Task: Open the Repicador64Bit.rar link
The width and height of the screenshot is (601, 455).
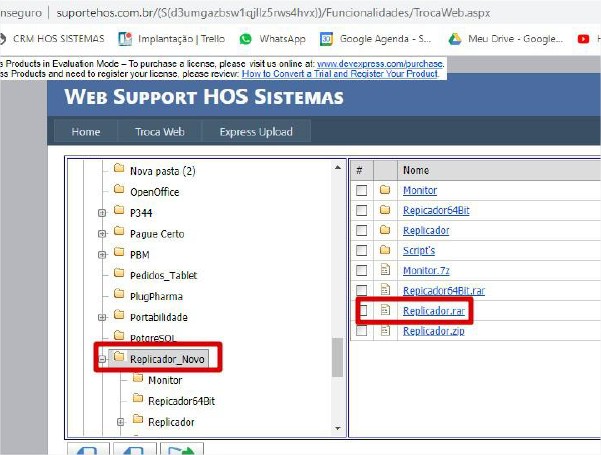Action: point(443,290)
